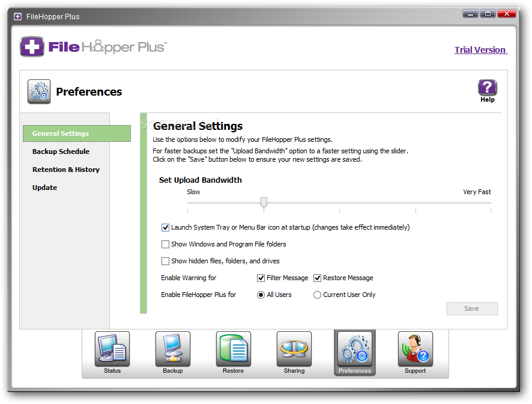The image size is (532, 404).
Task: Maximize the FileHopper Plus window
Action: pyautogui.click(x=488, y=14)
